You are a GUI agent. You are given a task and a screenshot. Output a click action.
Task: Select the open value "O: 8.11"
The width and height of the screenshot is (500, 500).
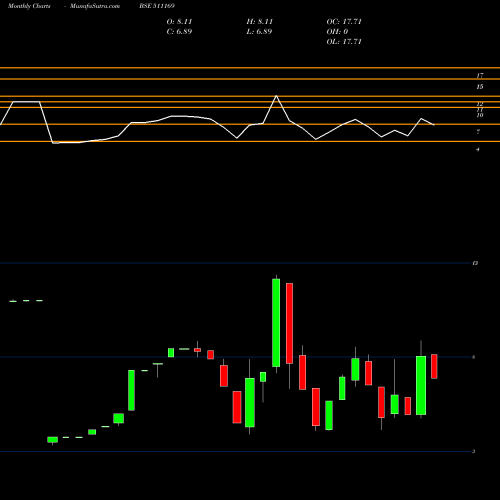pos(179,22)
